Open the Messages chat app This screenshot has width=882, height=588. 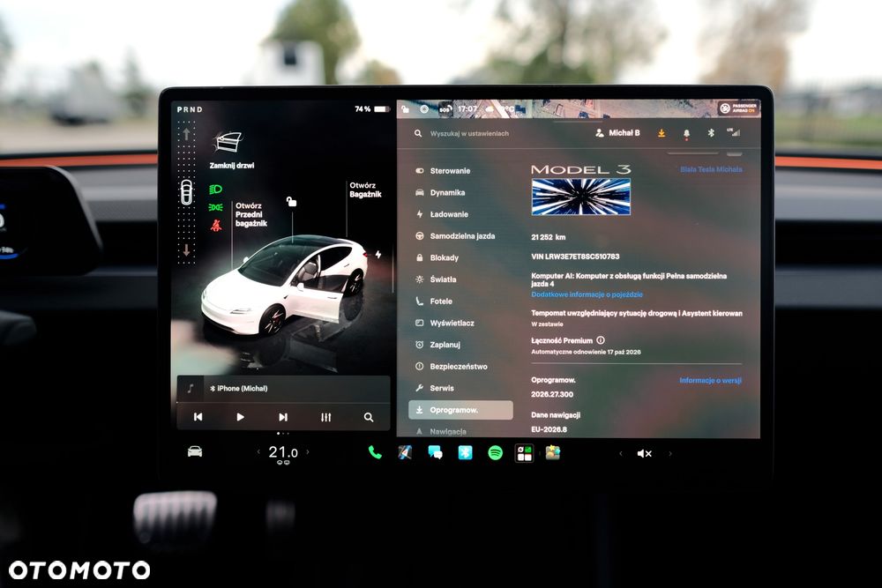[435, 452]
